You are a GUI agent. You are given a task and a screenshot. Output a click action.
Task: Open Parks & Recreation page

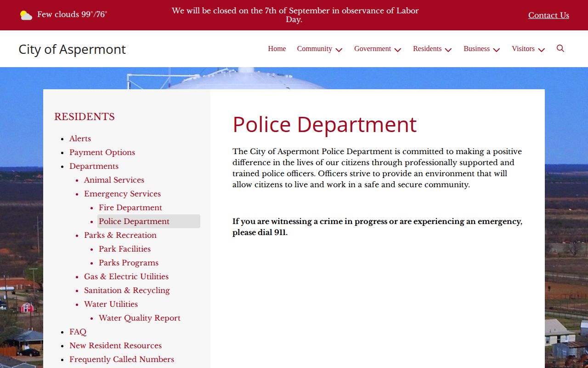[120, 235]
